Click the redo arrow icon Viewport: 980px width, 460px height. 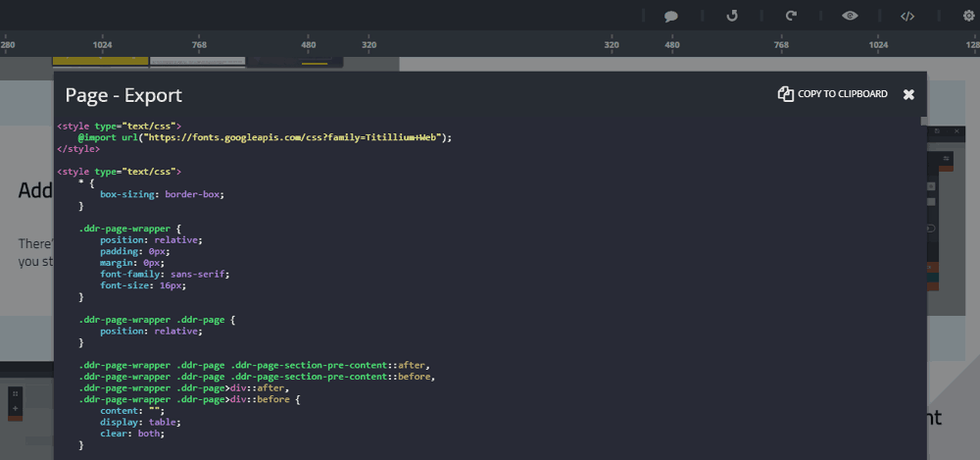[x=791, y=16]
